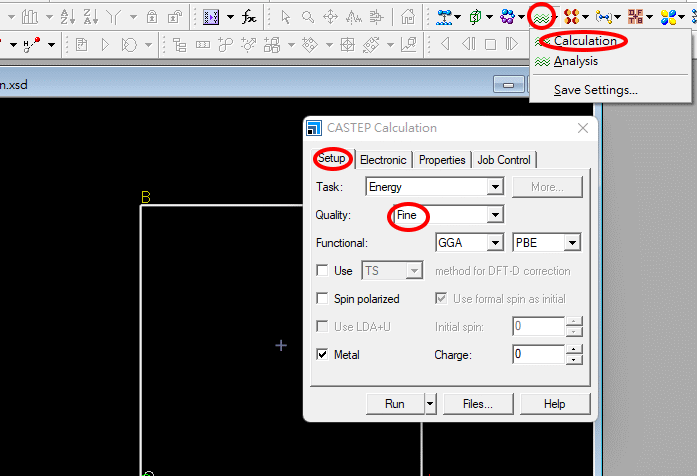Click the home view icon in toolbar
The height and width of the screenshot is (476, 697).
pyautogui.click(x=408, y=17)
